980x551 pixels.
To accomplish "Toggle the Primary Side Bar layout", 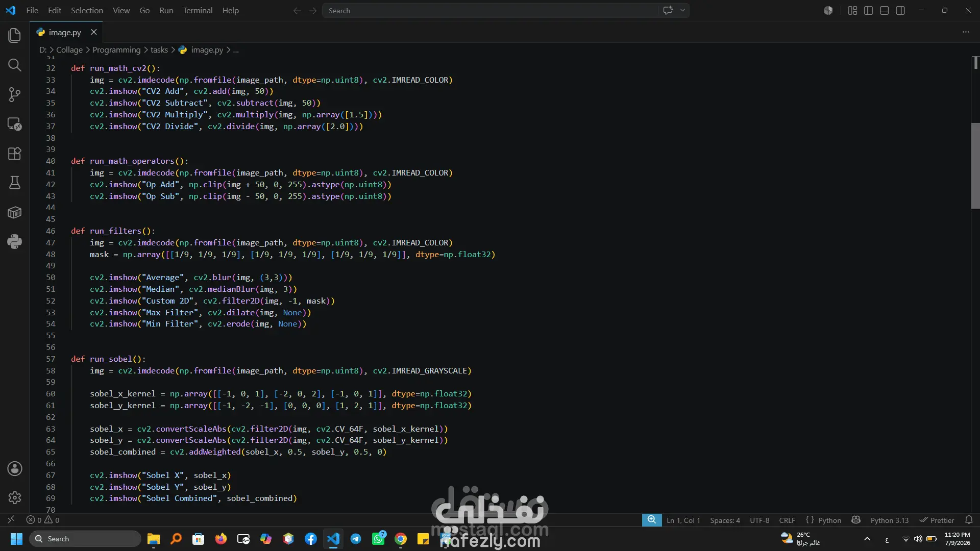I will pyautogui.click(x=868, y=10).
